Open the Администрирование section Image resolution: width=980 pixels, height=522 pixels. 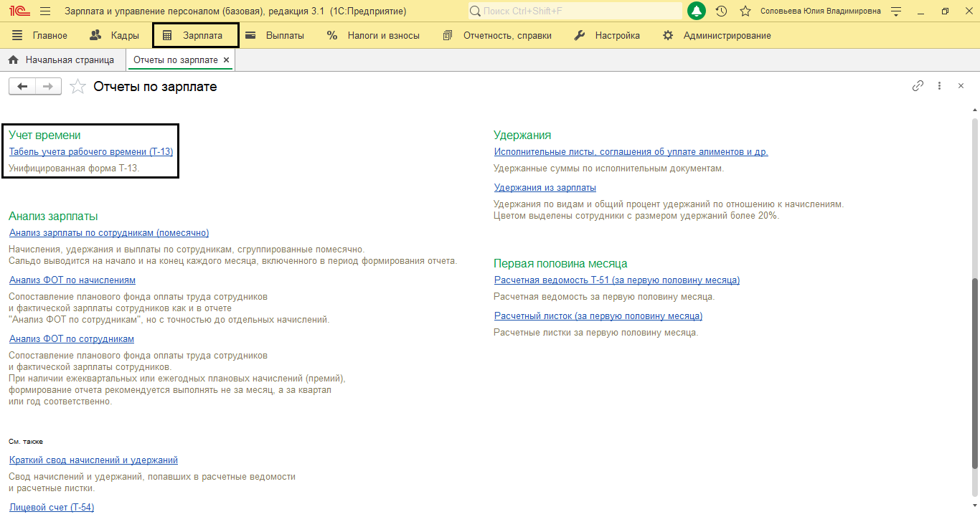[716, 35]
